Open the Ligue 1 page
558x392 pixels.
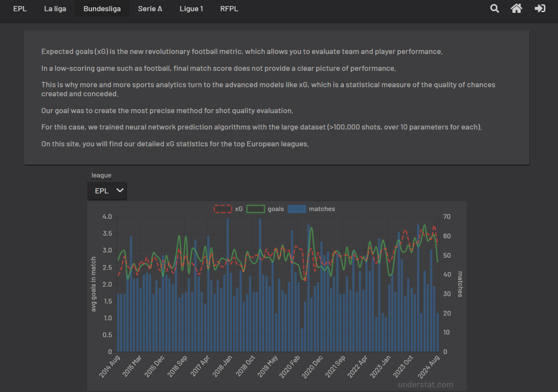191,9
